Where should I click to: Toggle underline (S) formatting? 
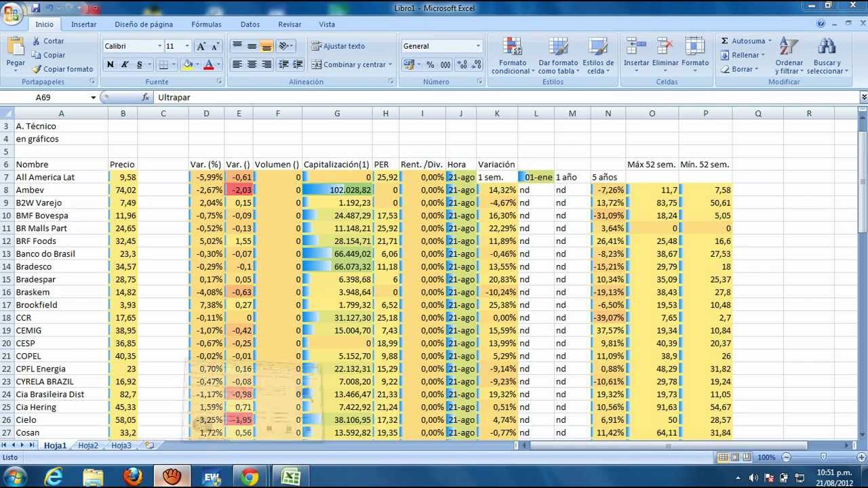click(x=140, y=64)
